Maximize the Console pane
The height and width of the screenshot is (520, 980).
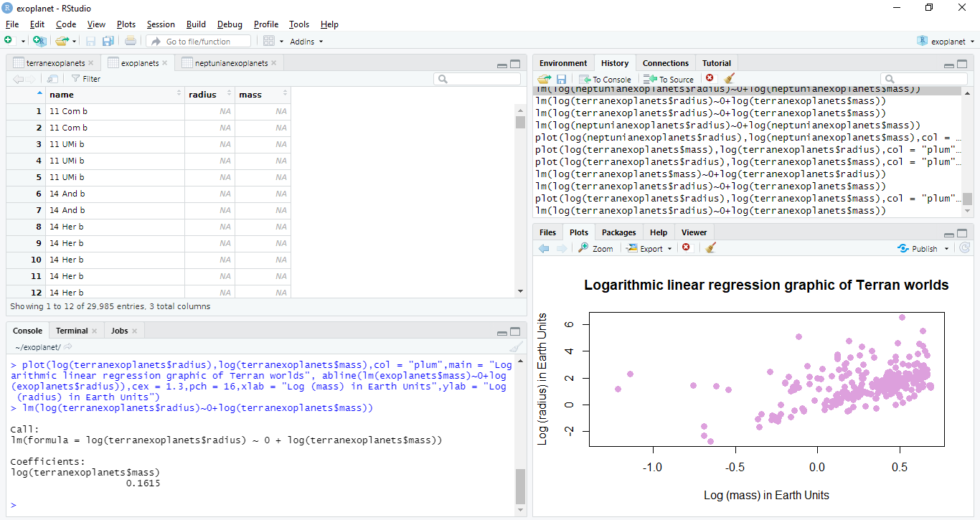pyautogui.click(x=515, y=331)
